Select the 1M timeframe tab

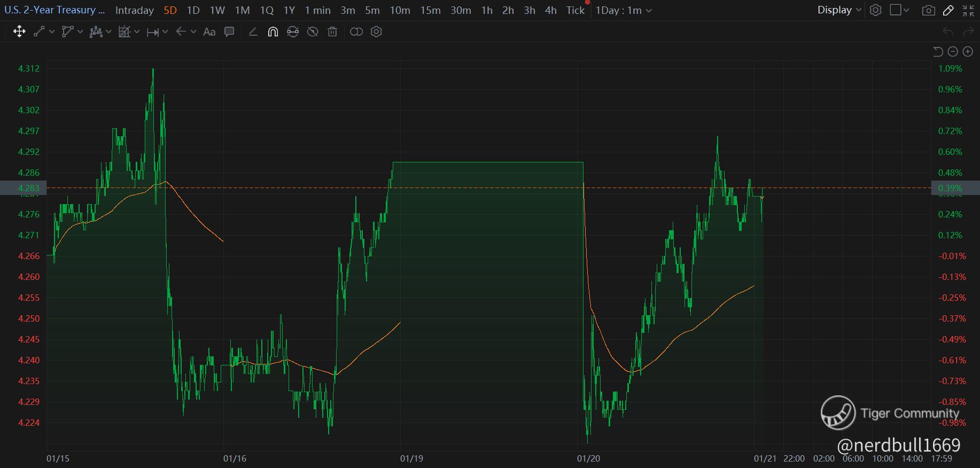click(242, 10)
